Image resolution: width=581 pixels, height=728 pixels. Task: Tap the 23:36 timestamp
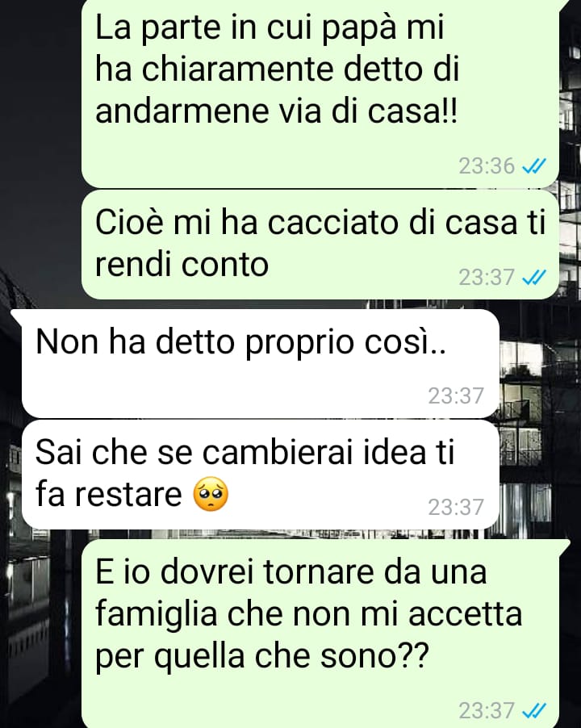pyautogui.click(x=487, y=165)
